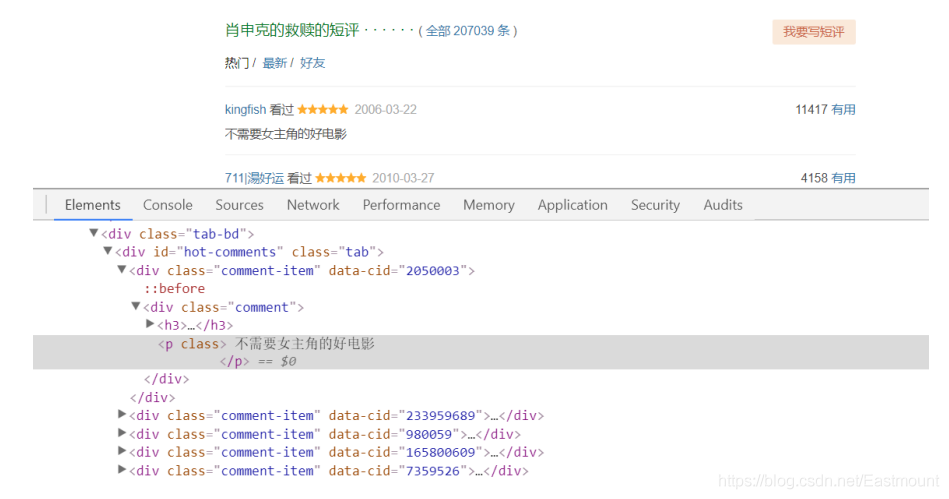Open the 全部 207039 条 link
The height and width of the screenshot is (499, 949).
[468, 31]
